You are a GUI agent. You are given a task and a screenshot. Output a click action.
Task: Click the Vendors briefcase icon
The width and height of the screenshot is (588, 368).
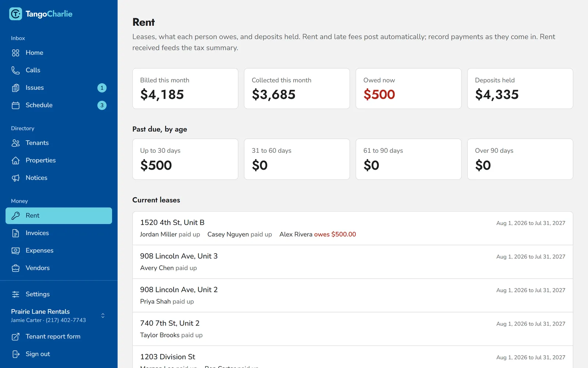15,268
